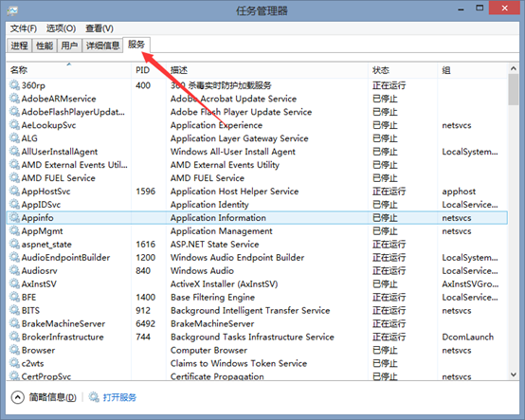This screenshot has width=525, height=420.
Task: Click the scrollbar down arrow
Action: (x=514, y=374)
